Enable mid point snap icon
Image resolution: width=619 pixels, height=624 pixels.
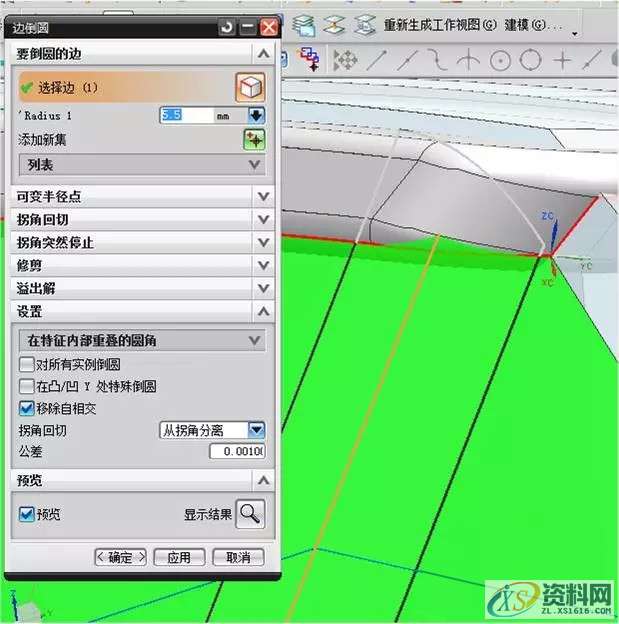click(x=407, y=60)
